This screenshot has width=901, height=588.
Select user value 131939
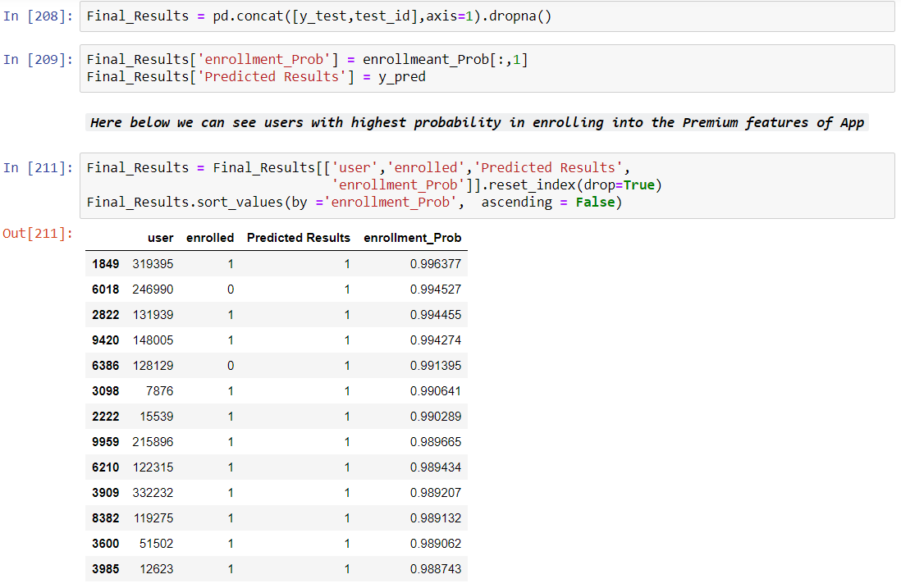coord(153,315)
